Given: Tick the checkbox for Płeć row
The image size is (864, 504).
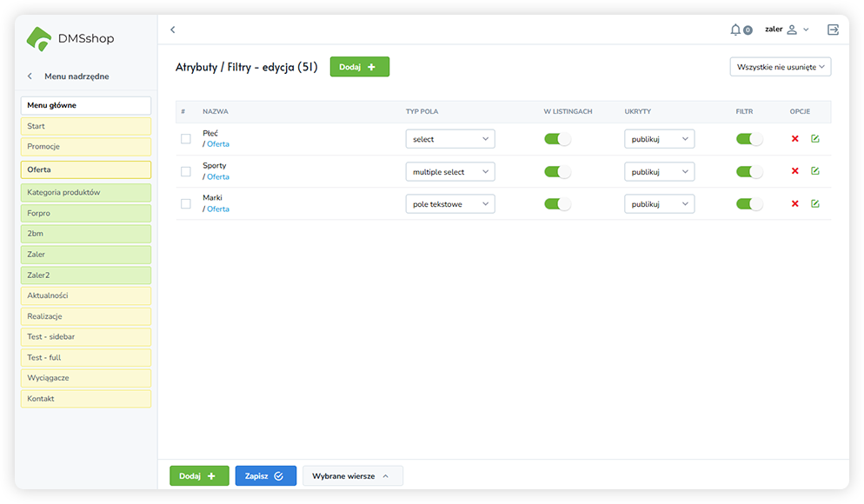Looking at the screenshot, I should pos(185,139).
